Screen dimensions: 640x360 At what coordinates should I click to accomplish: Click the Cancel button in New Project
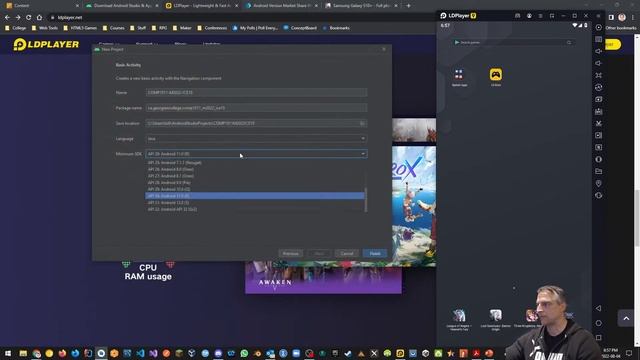pyautogui.click(x=347, y=253)
